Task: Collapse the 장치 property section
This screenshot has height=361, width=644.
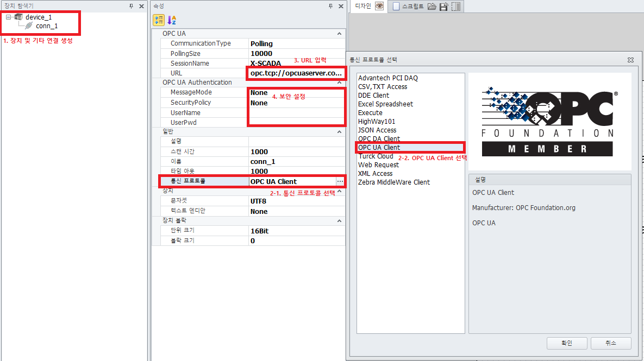Action: (339, 191)
